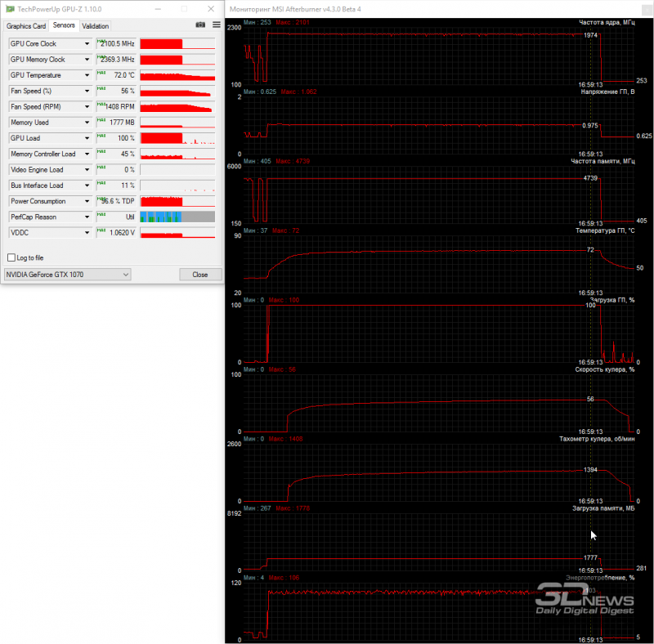Expand the VDDC sensor dropdown arrow
This screenshot has width=654, height=644.
point(87,233)
